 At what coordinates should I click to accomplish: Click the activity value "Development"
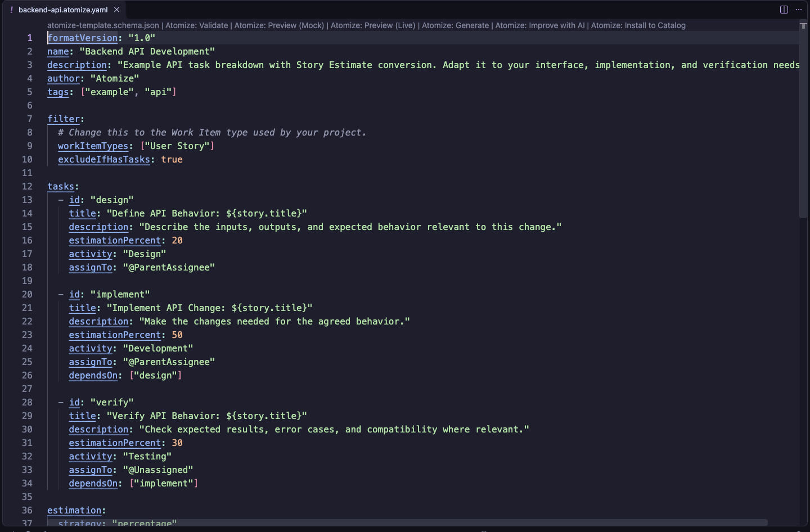[x=158, y=348]
